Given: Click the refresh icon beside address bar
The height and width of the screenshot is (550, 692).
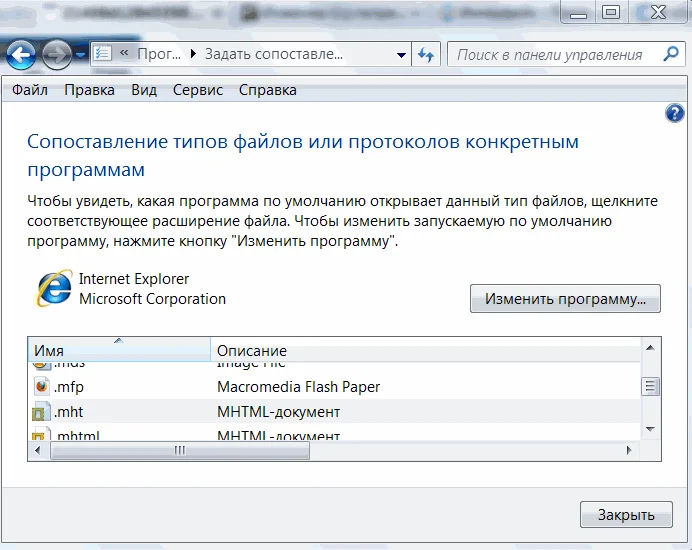Looking at the screenshot, I should [427, 55].
